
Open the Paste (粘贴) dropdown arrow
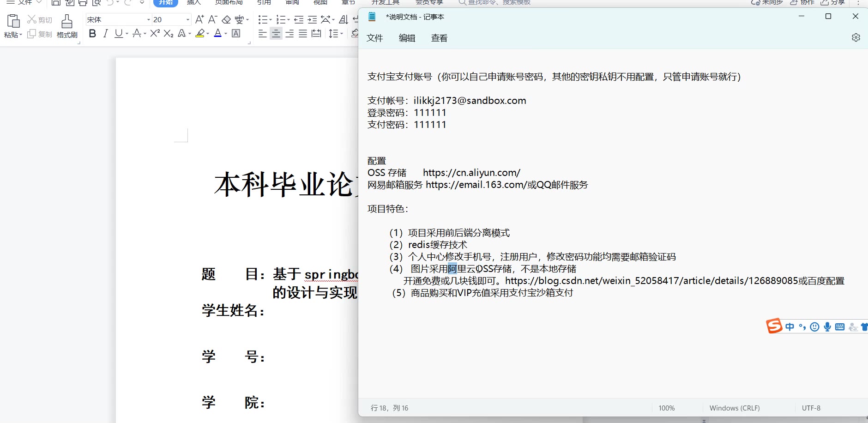point(21,35)
